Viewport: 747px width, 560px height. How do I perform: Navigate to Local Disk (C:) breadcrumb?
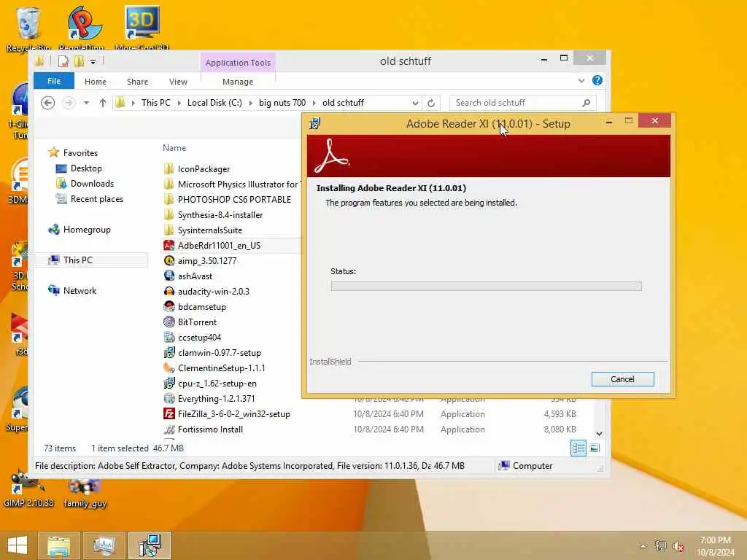pos(214,103)
